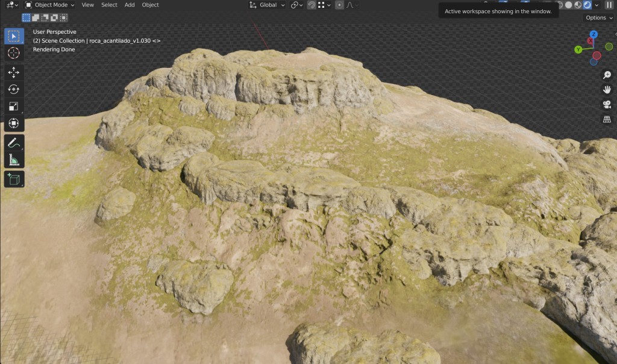
Task: Toggle the camera view
Action: 607,105
